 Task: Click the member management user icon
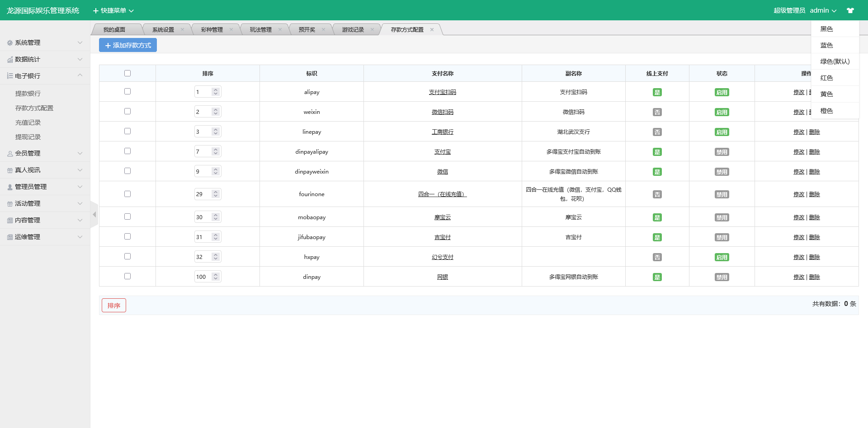click(10, 154)
